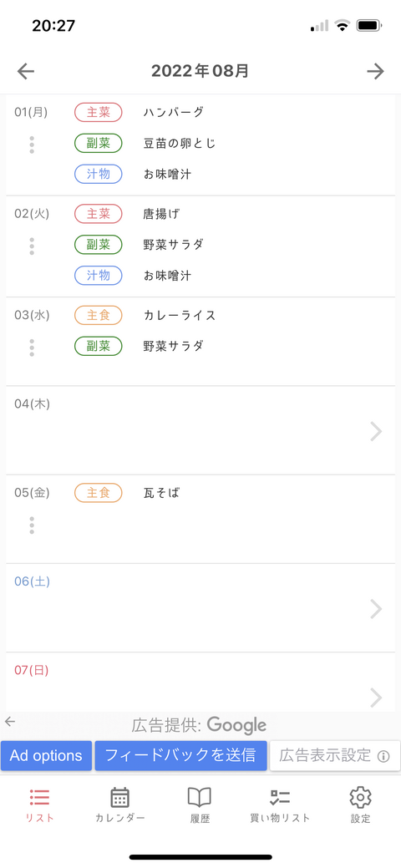The image size is (401, 868).
Task: Expand the 06(土) entry chevron
Action: point(376,609)
